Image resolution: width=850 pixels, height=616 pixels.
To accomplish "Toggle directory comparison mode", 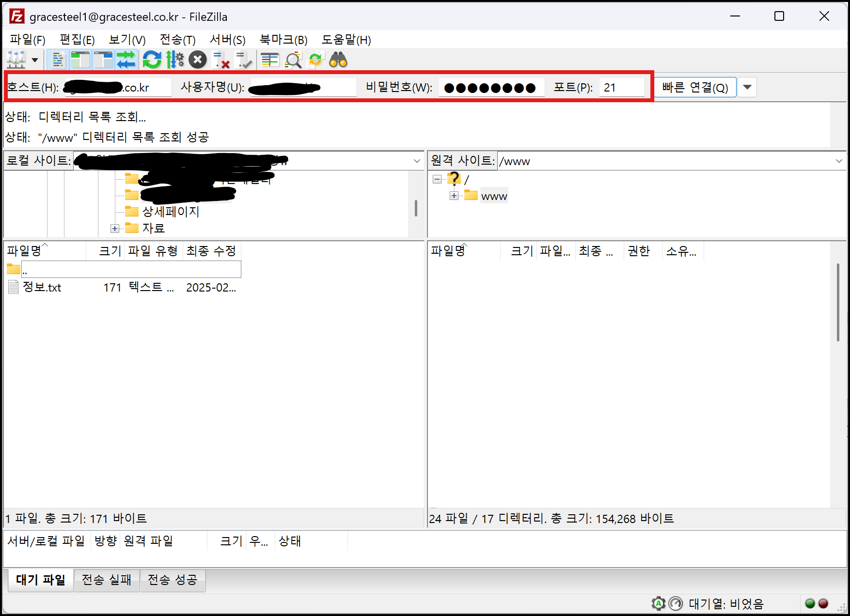I will click(293, 60).
